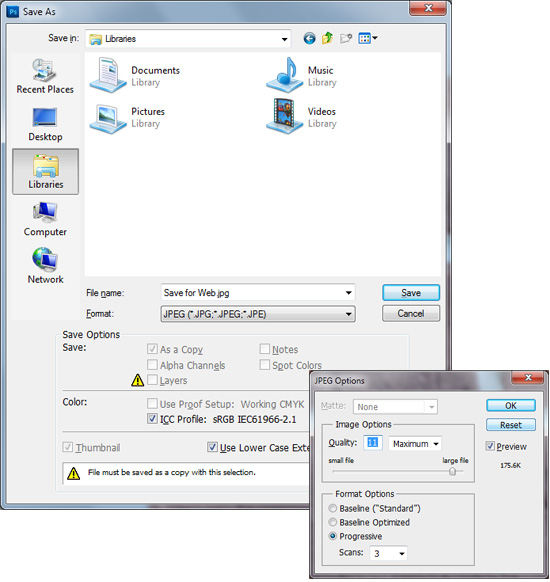Viewport: 550px width, 582px height.
Task: Click Reset in JPEG Options
Action: click(x=511, y=425)
